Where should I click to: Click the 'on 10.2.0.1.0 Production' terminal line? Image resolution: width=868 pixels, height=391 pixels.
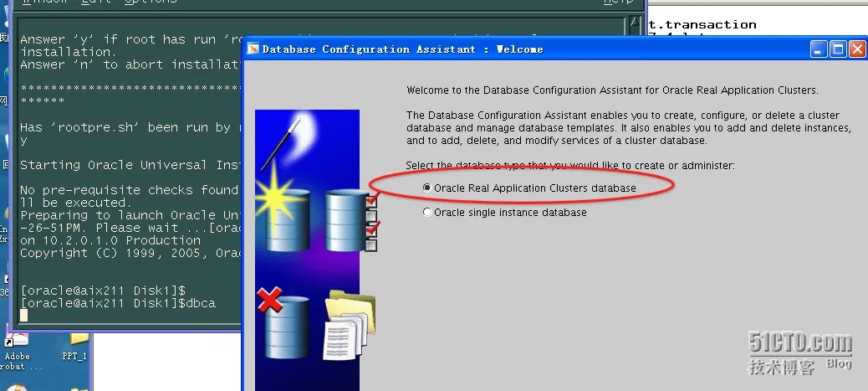pos(110,240)
